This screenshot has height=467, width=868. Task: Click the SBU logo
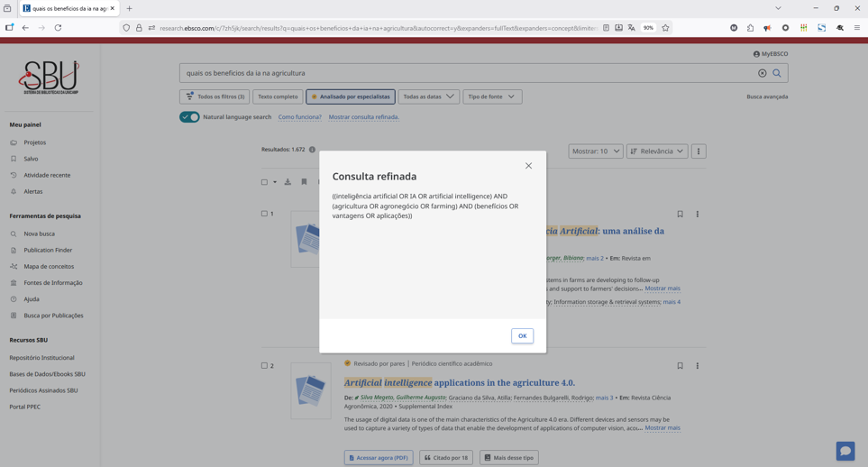tap(50, 78)
